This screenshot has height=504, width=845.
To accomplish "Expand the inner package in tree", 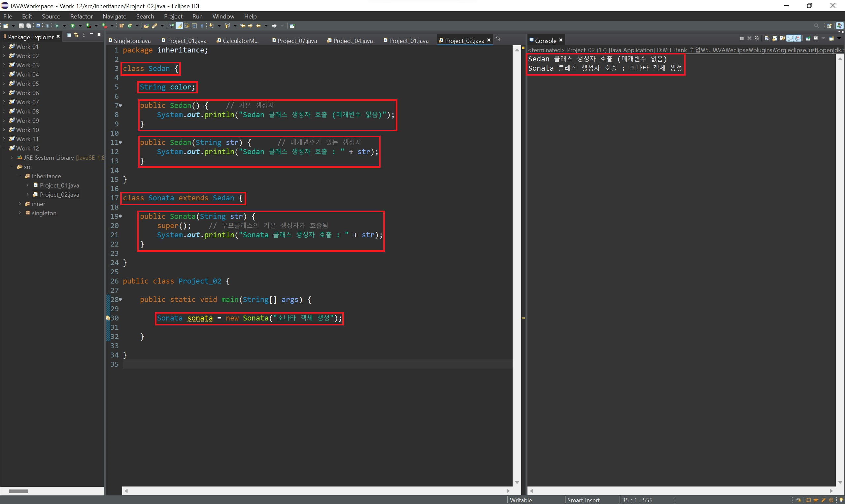I will point(20,204).
